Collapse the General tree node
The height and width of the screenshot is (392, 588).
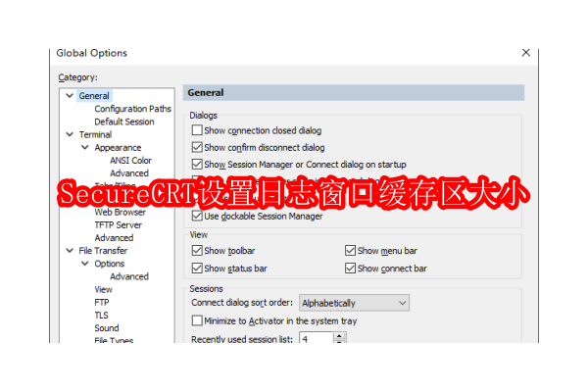pos(70,96)
